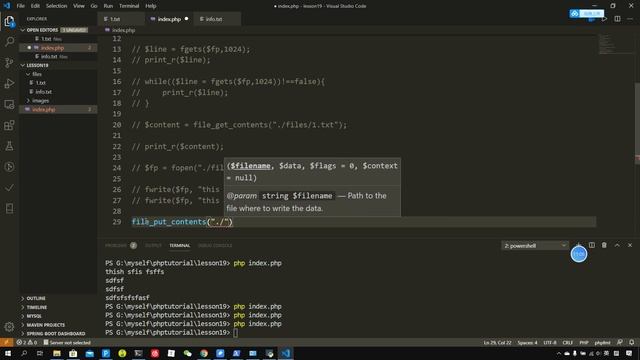Viewport: 640px width, 360px height.
Task: Open the terminal selector dropdown powershell
Action: point(535,245)
